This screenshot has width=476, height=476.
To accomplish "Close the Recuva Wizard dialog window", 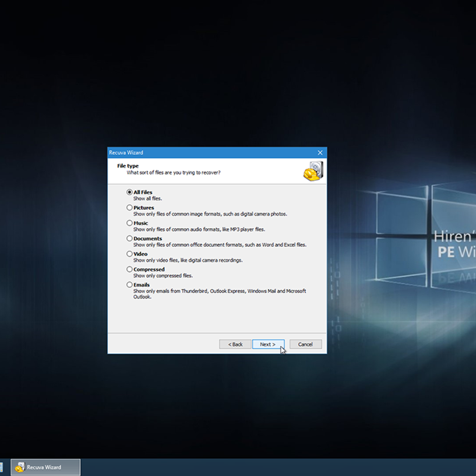I will pos(320,153).
